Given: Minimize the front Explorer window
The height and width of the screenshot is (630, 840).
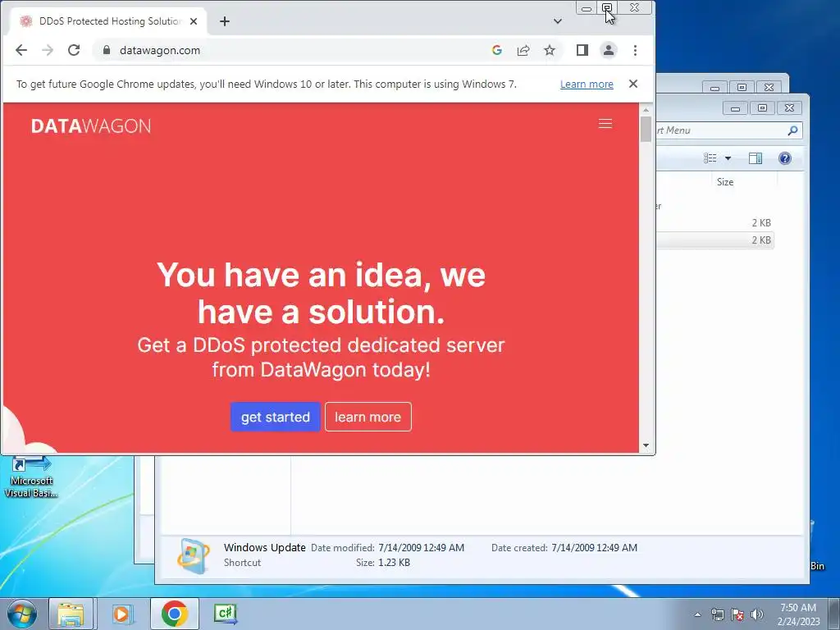Looking at the screenshot, I should pos(735,108).
